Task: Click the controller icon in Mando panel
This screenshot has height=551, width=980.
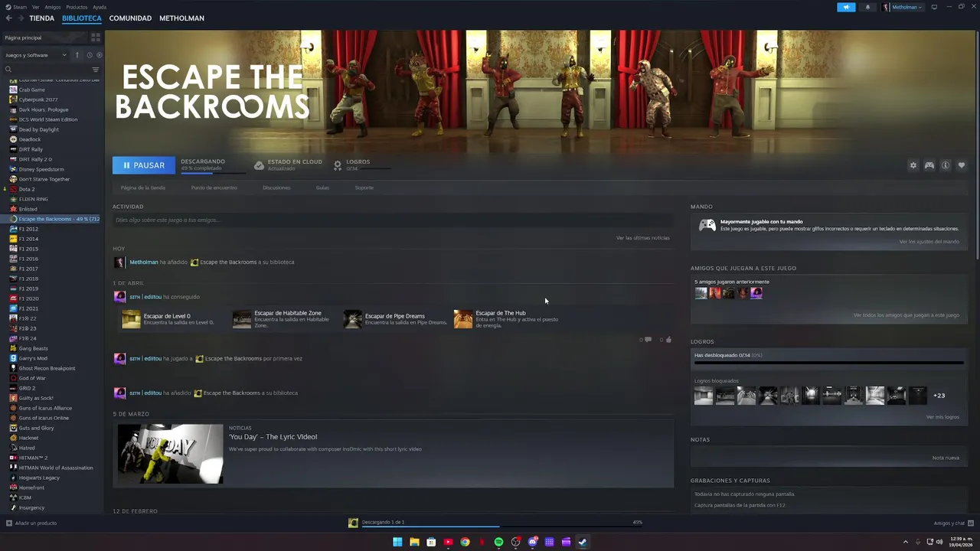Action: 707,225
